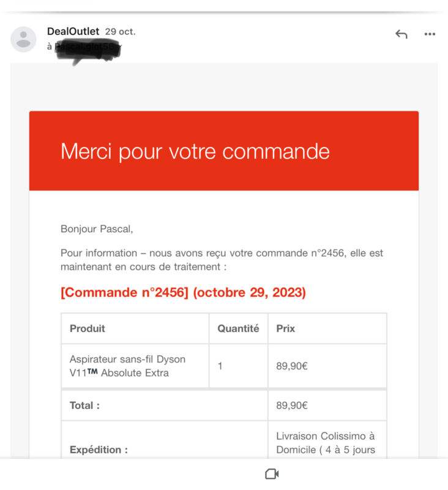
Task: Click the Total row label
Action: point(84,405)
